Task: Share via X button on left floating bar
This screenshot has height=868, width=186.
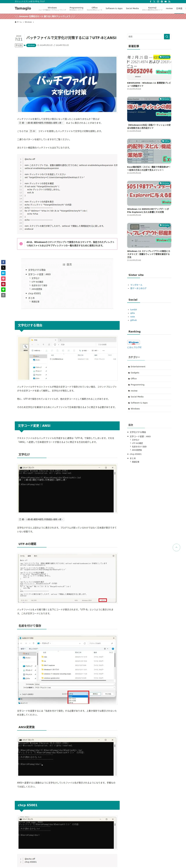Action: (3, 267)
